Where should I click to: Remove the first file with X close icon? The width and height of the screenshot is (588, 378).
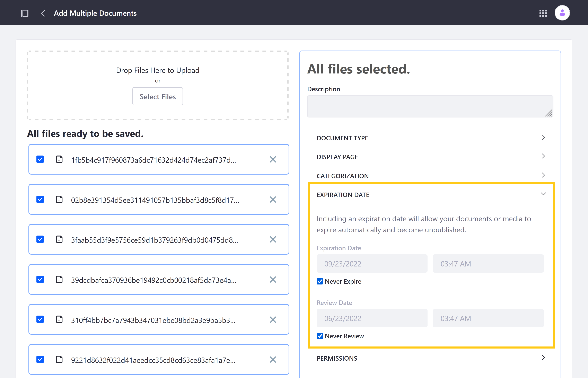pyautogui.click(x=273, y=159)
